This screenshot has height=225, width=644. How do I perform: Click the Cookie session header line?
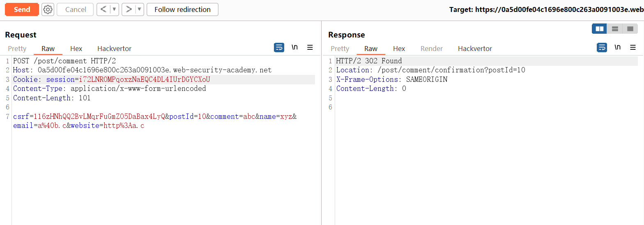(x=111, y=79)
